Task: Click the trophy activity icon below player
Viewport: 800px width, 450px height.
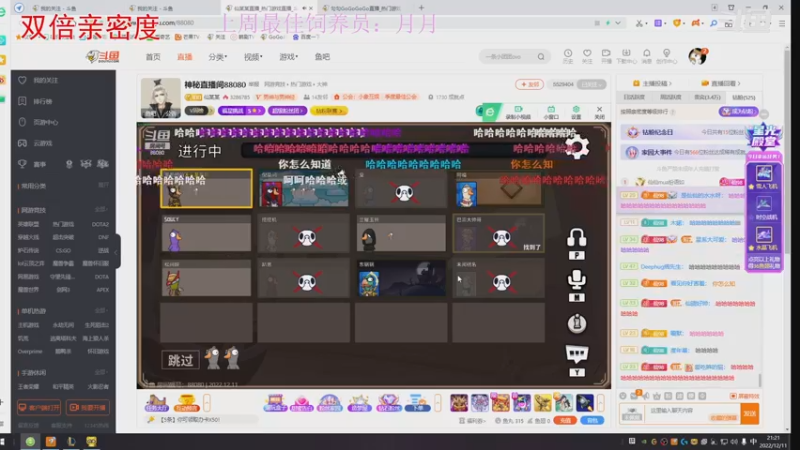Action: (x=186, y=403)
